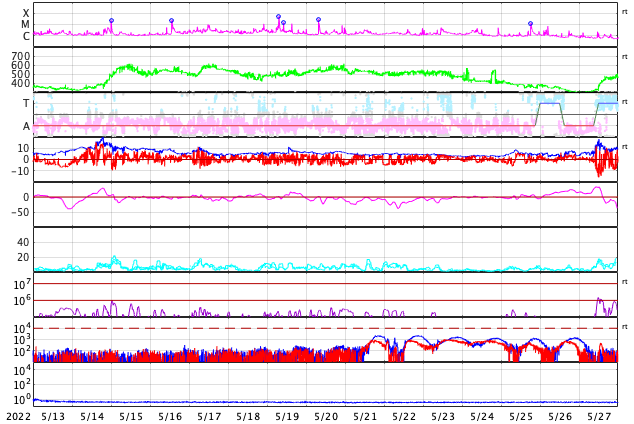Image resolution: width=634 pixels, height=424 pixels.
Task: Click the '40' axis tick label
Action: click(x=23, y=242)
